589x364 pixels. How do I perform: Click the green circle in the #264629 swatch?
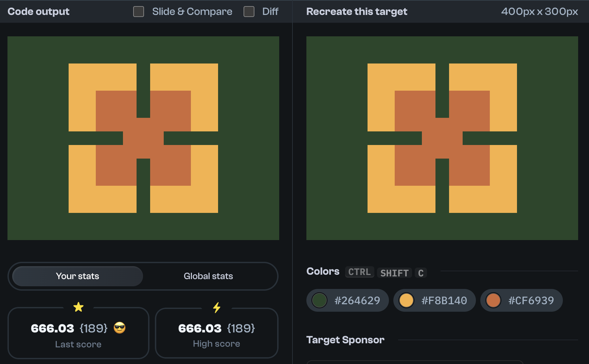(x=320, y=300)
